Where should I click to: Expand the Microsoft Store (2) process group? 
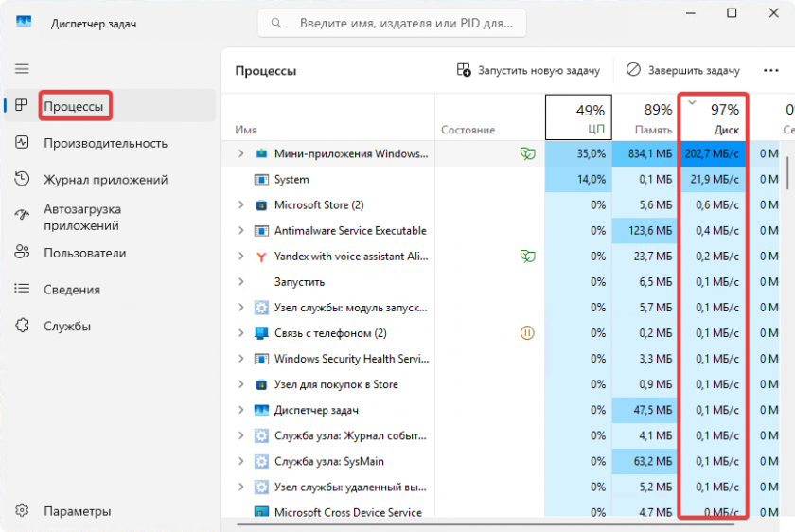pos(240,205)
